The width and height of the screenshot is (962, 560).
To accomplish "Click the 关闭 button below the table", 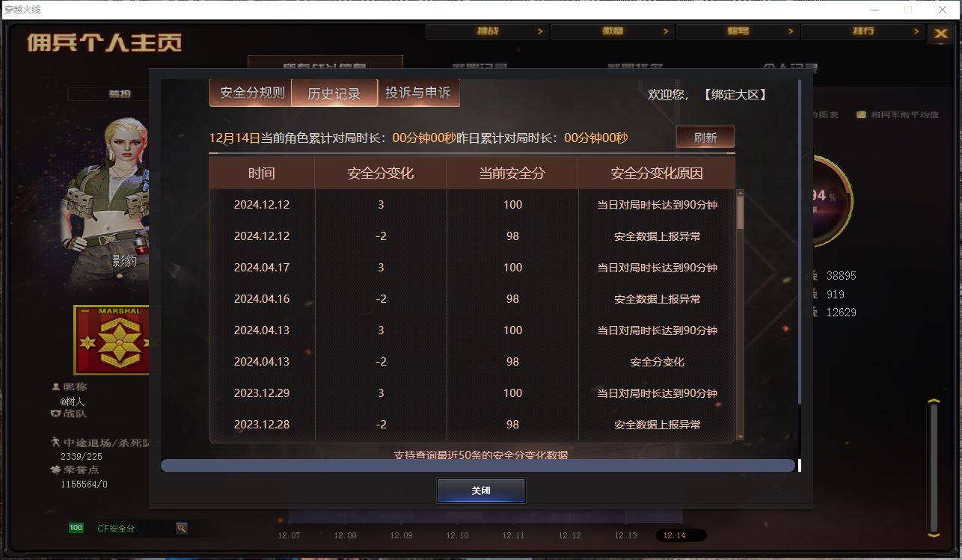I will point(481,490).
